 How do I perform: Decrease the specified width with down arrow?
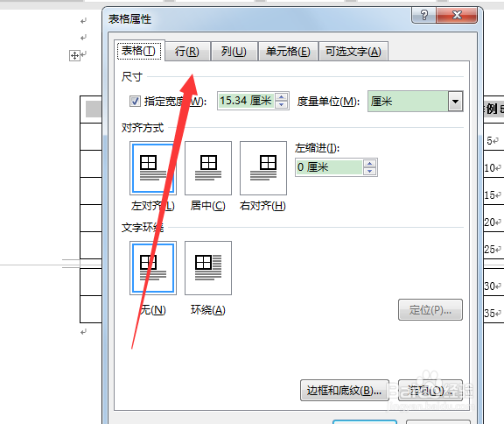282,105
